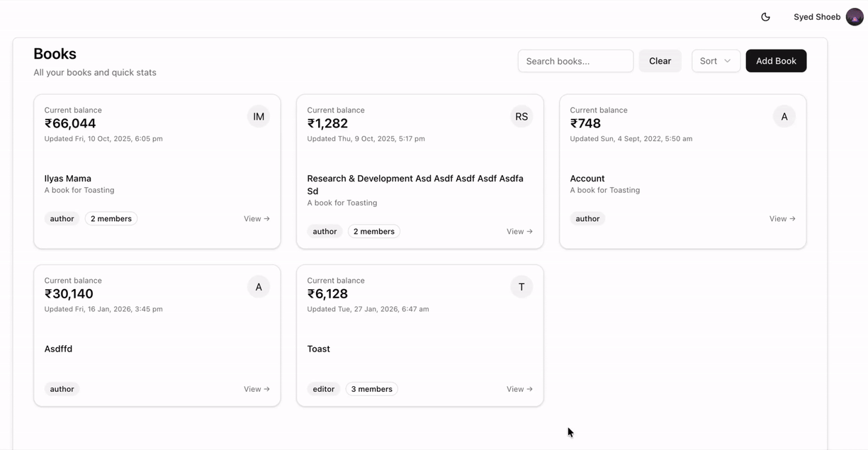Click the 3 members badge on Toast
The height and width of the screenshot is (450, 868).
[371, 388]
